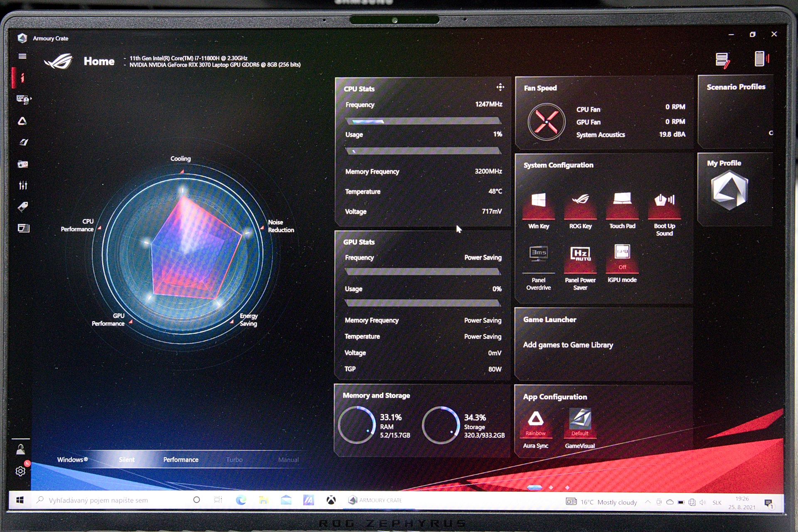Click the Windows search input field

coord(108,500)
